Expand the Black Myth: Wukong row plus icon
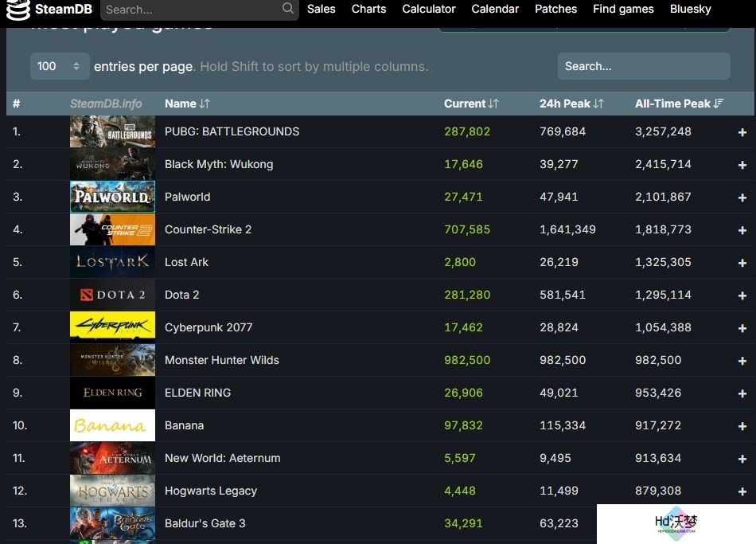 pos(742,165)
